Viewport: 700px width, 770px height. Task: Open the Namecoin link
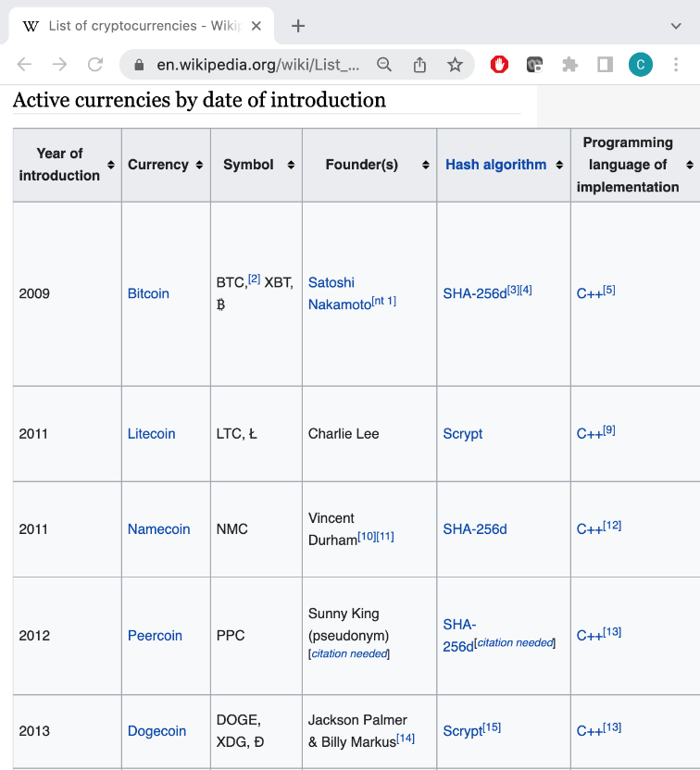point(158,528)
